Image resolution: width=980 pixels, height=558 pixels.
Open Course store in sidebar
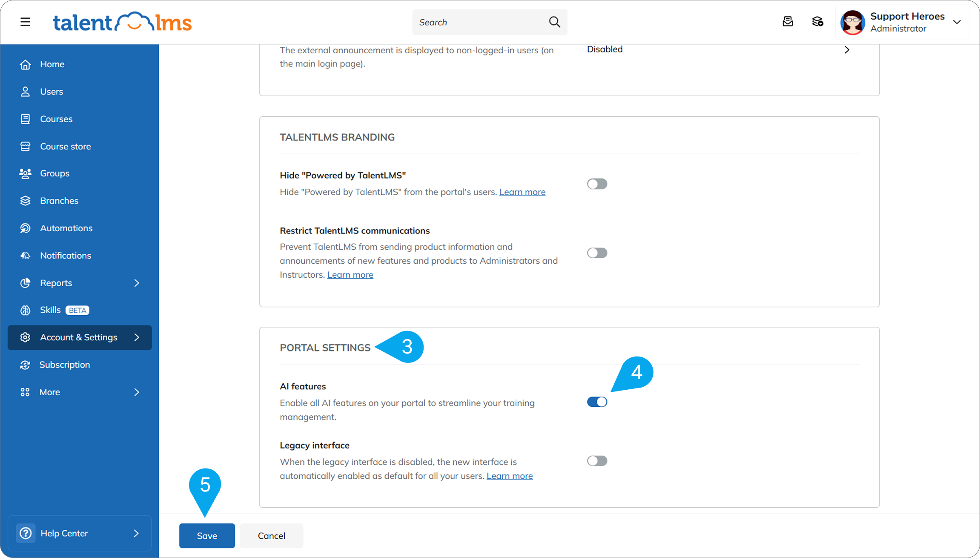(80, 146)
